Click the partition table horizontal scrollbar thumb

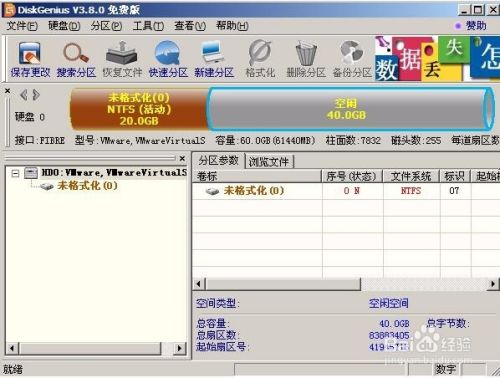[283, 284]
